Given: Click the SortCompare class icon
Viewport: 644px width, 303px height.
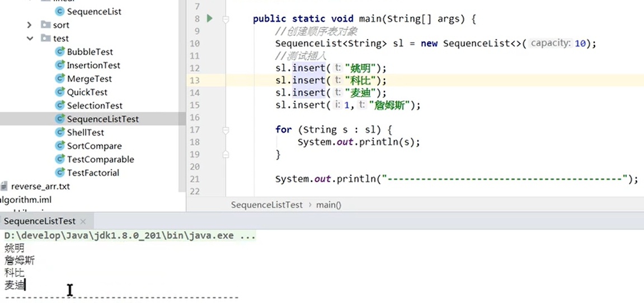Looking at the screenshot, I should click(x=60, y=146).
